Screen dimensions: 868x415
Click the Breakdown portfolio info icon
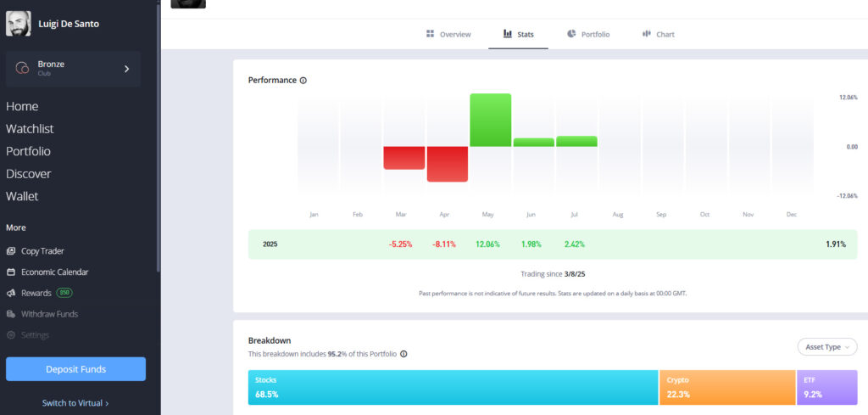(403, 354)
